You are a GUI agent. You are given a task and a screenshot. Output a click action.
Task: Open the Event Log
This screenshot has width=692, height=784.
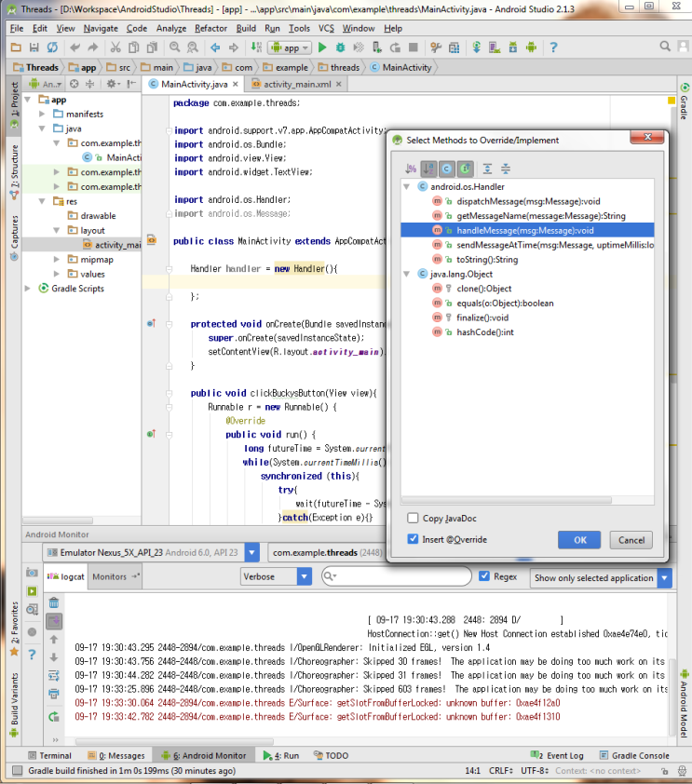[558, 755]
